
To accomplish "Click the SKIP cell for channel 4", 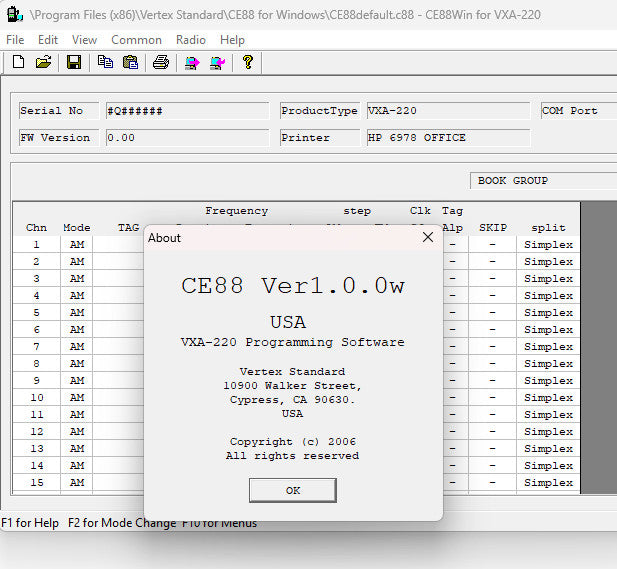I will [x=492, y=296].
